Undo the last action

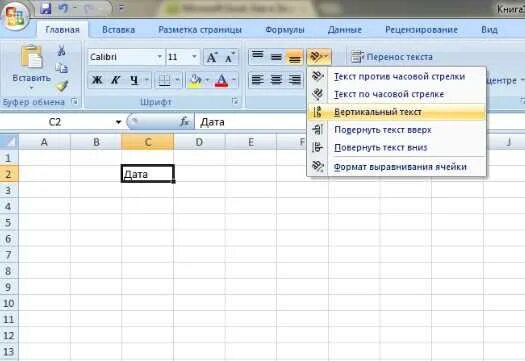63,8
